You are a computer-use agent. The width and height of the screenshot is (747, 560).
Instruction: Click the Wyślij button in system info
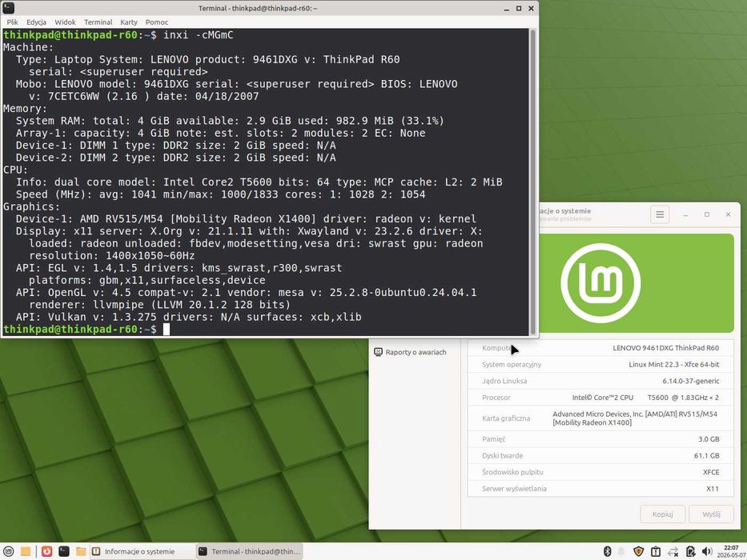point(711,514)
